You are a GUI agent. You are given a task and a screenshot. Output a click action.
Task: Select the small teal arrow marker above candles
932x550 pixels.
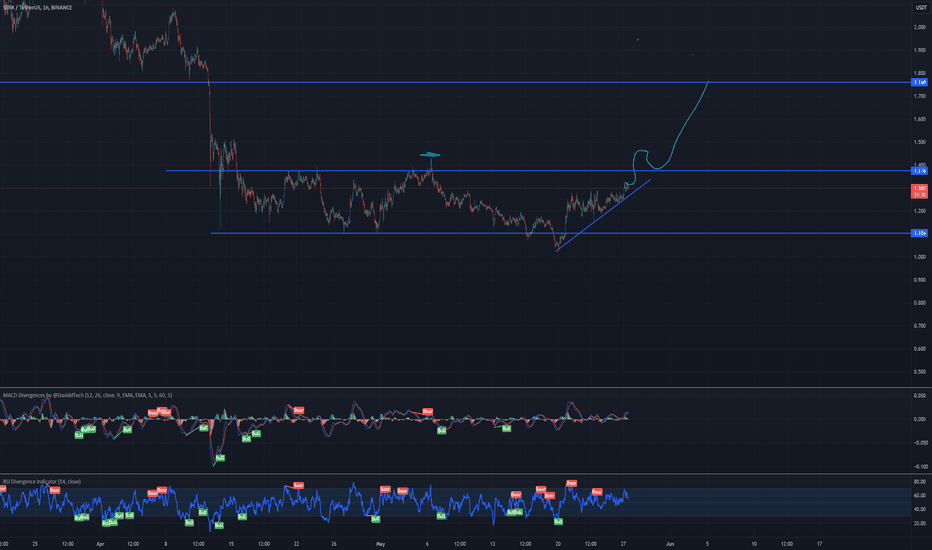pos(430,155)
